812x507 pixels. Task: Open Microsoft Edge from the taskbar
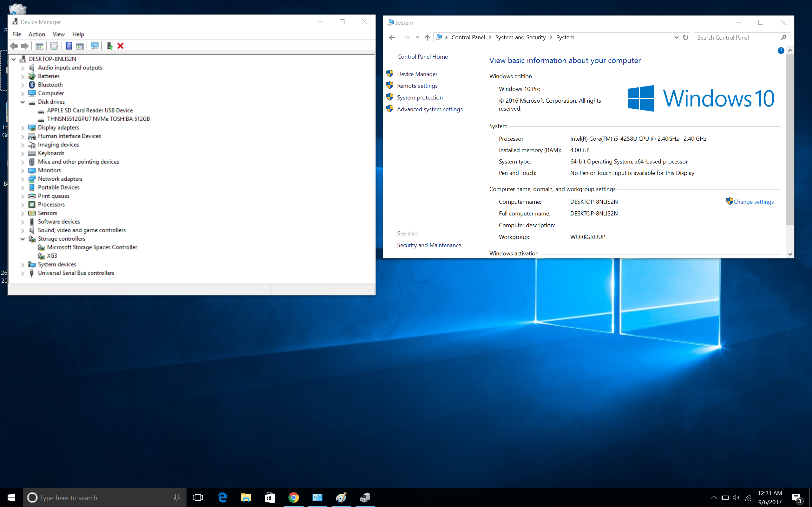[222, 497]
